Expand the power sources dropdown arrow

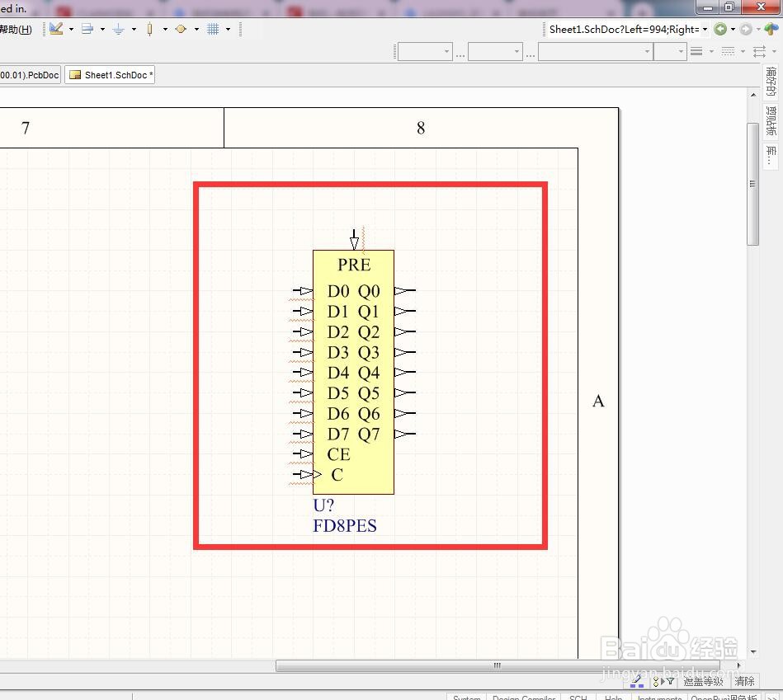pos(134,30)
